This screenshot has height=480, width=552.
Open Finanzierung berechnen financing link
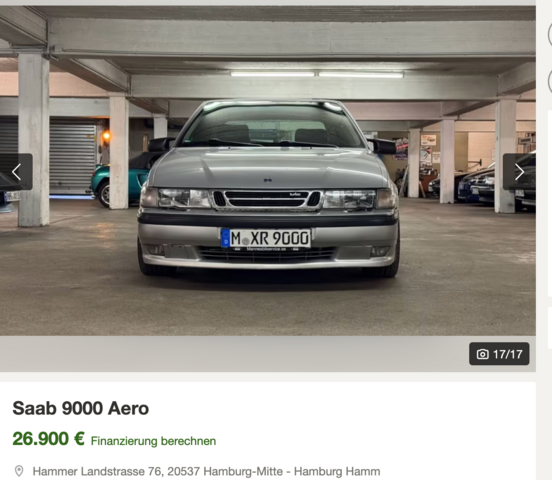click(153, 441)
